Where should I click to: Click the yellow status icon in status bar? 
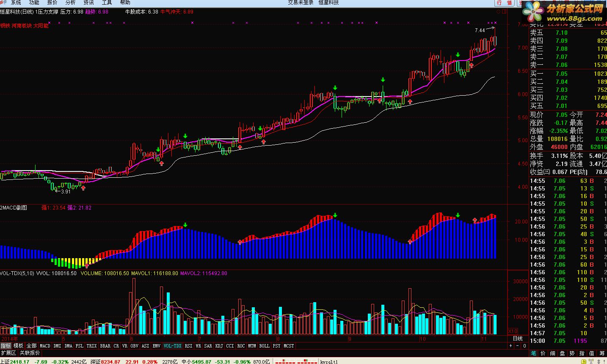coord(584,361)
